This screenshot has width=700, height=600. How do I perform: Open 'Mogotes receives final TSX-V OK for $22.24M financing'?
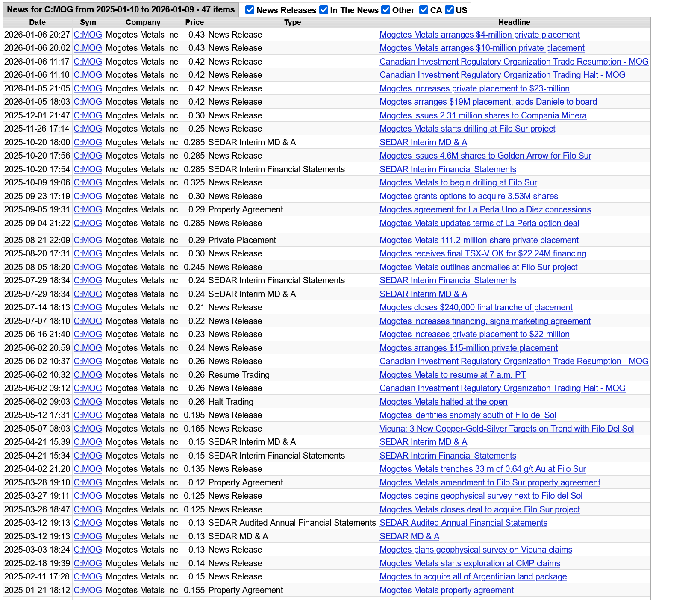tap(483, 253)
